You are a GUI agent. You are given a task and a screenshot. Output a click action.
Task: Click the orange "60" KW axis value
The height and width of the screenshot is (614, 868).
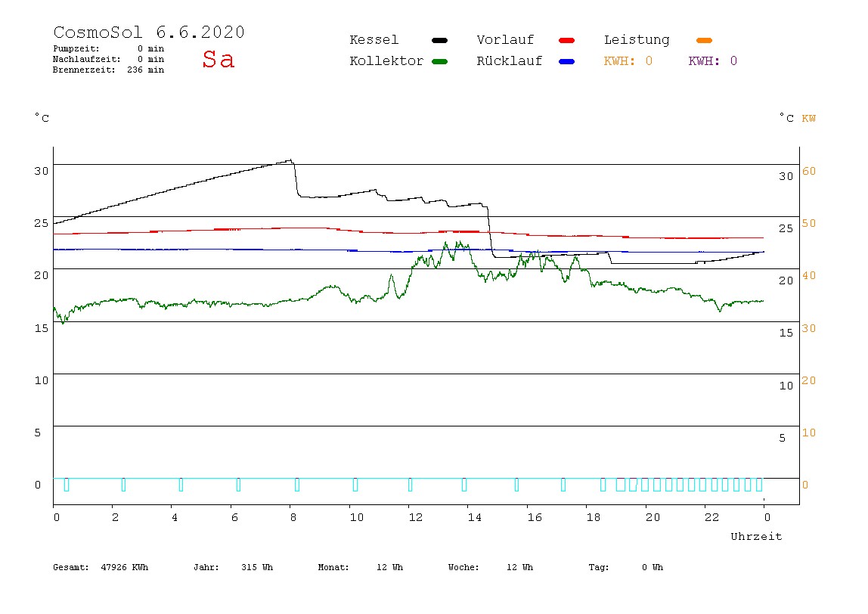(x=809, y=171)
